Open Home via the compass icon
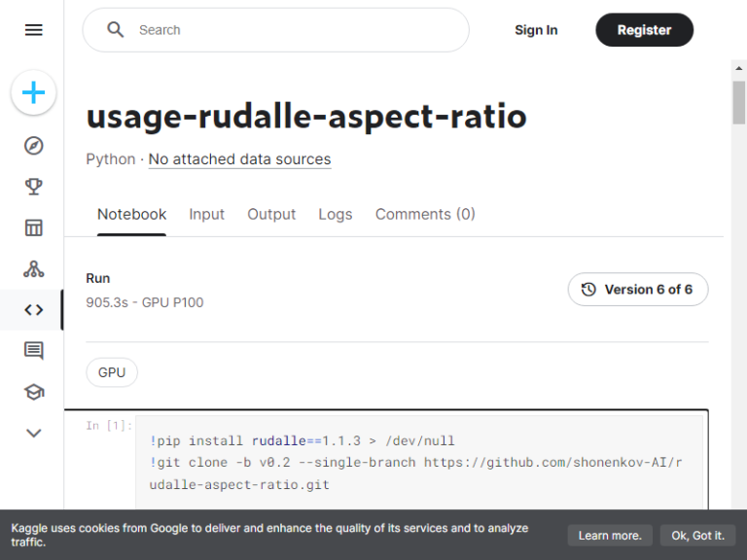Image resolution: width=747 pixels, height=560 pixels. 33,146
